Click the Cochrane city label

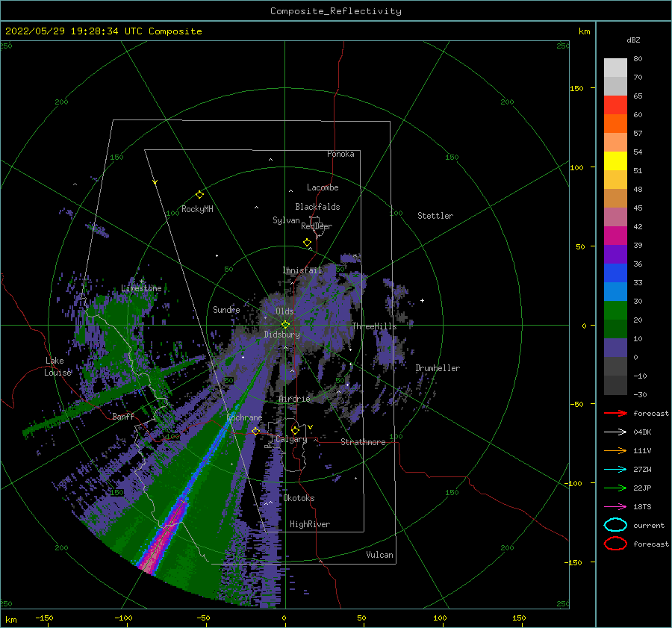[244, 417]
